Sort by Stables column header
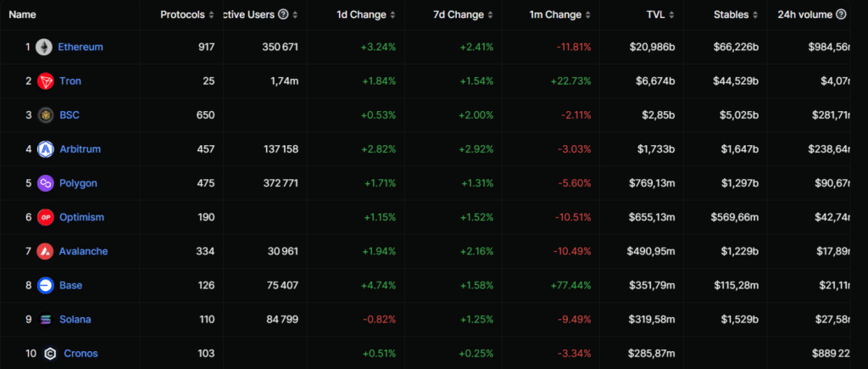 (x=737, y=15)
